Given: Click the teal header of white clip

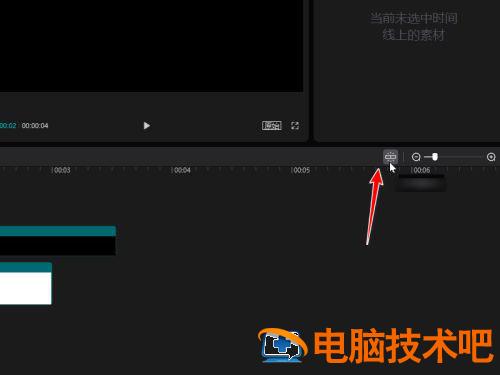Looking at the screenshot, I should pyautogui.click(x=26, y=267).
